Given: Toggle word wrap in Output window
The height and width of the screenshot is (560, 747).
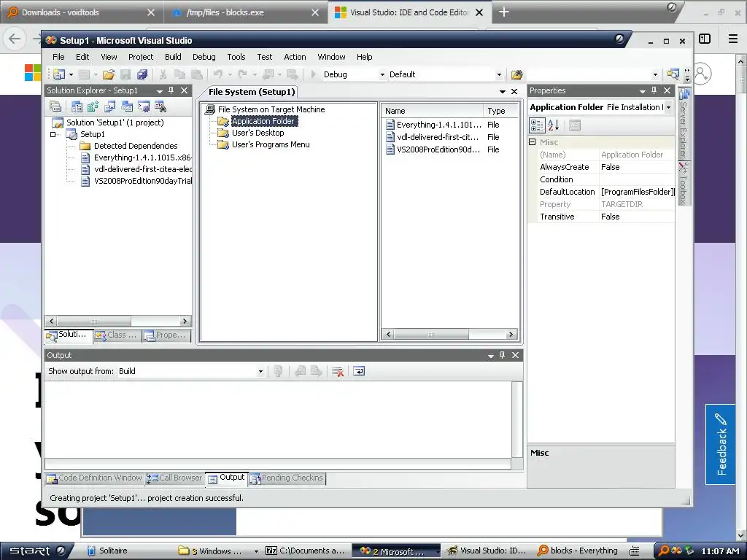Looking at the screenshot, I should [x=359, y=371].
